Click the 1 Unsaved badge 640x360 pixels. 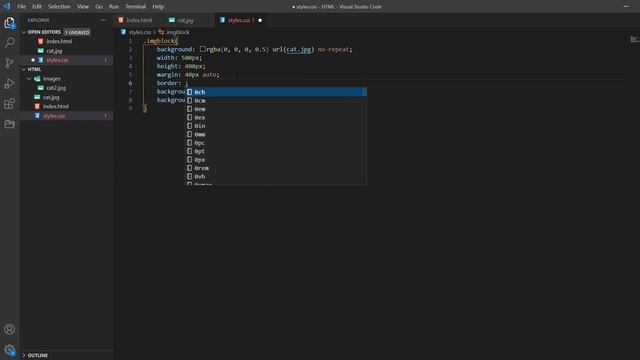[x=77, y=32]
